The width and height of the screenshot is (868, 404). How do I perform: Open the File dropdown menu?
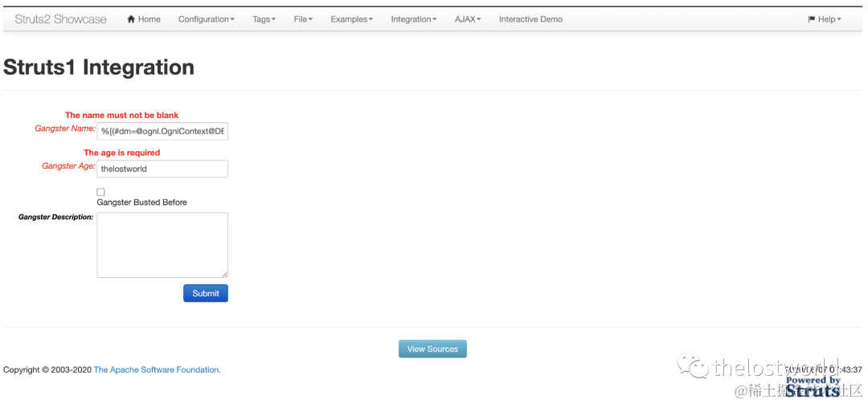tap(303, 19)
